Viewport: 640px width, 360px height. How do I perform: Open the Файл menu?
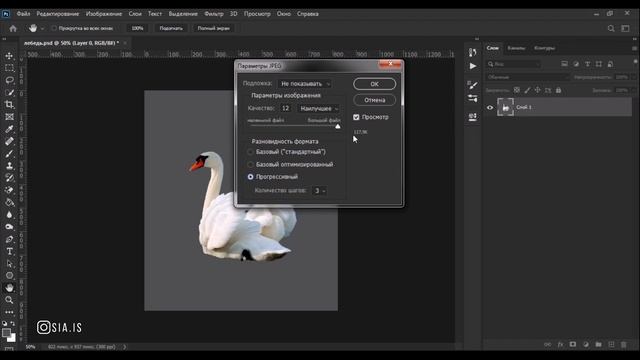click(23, 14)
